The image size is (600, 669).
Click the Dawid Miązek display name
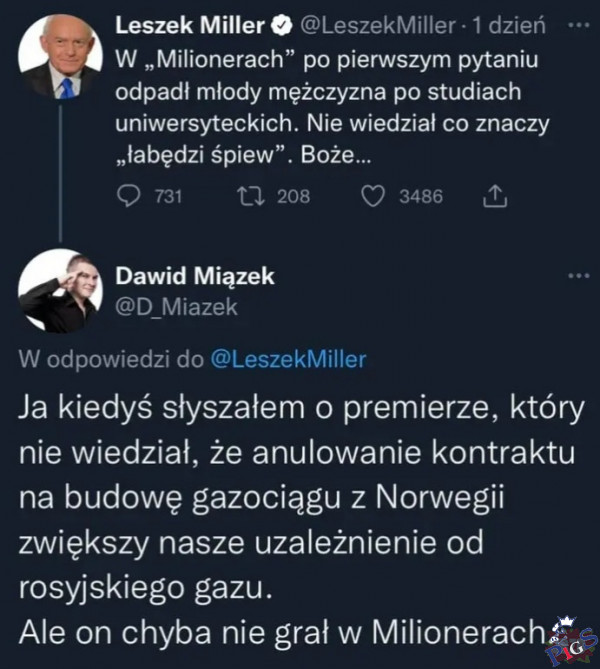point(195,276)
